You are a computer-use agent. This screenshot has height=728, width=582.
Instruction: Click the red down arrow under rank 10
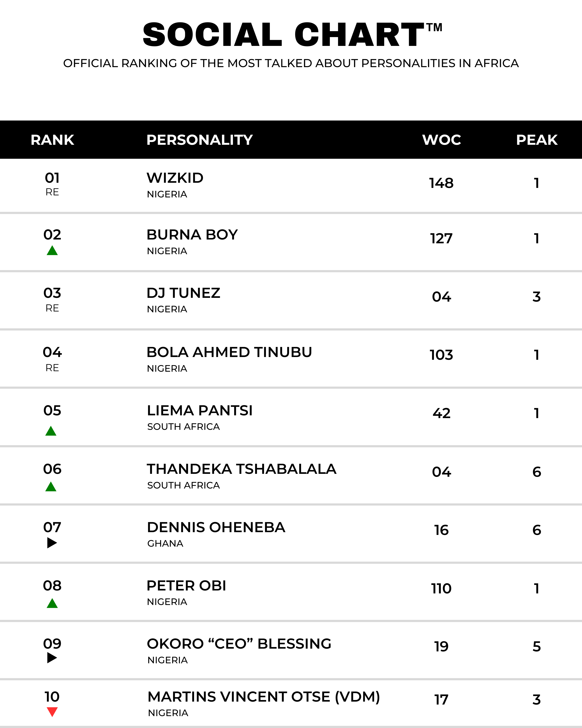coord(52,712)
